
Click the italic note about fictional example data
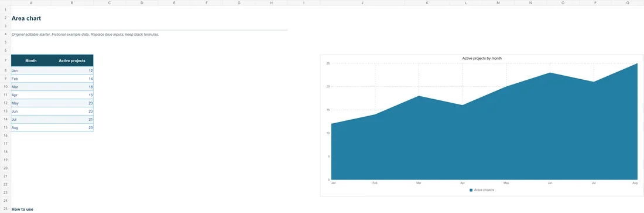click(x=85, y=34)
